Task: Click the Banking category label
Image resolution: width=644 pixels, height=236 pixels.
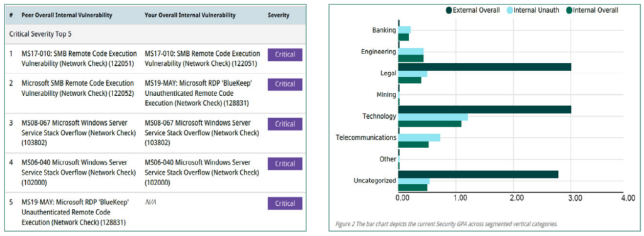Action: coord(384,30)
